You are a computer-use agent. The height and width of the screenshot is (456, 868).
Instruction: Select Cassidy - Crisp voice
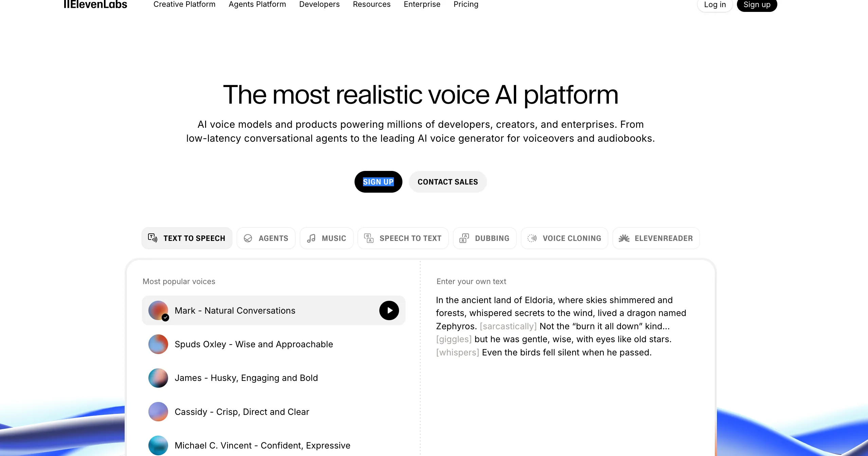coord(242,411)
